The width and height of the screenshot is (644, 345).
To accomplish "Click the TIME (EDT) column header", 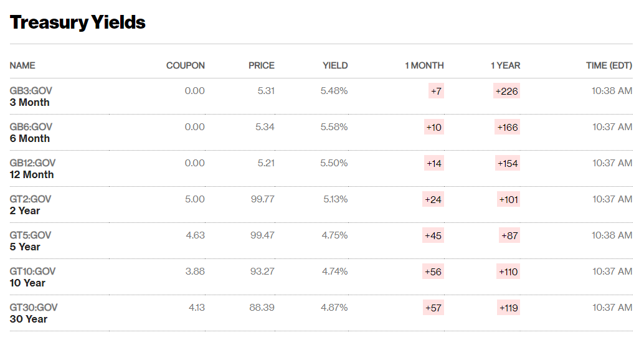I will click(x=608, y=65).
